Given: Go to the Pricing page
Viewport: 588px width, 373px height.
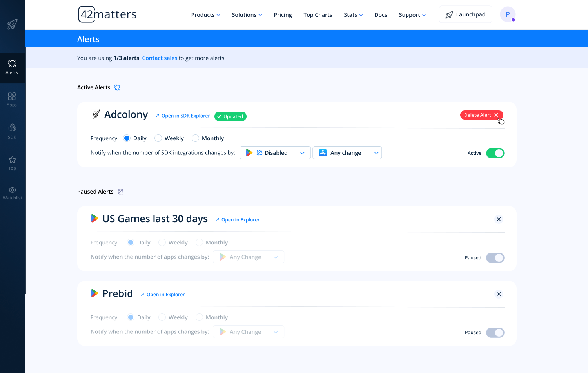Looking at the screenshot, I should [x=283, y=15].
